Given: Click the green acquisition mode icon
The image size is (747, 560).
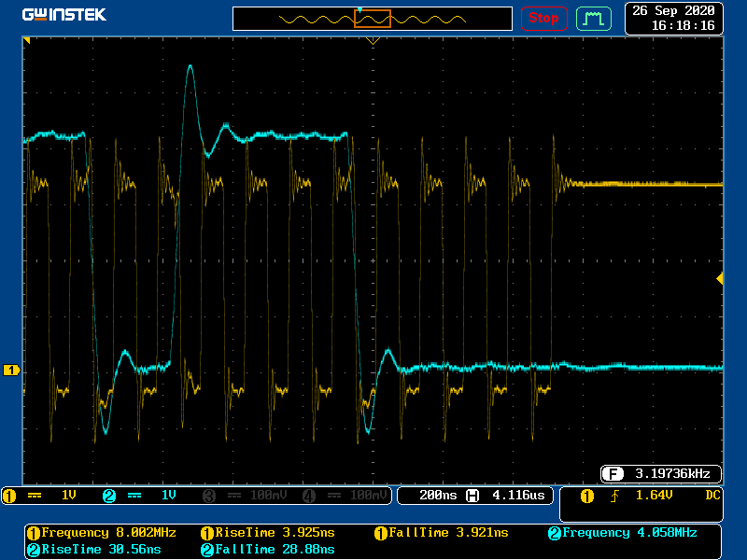Looking at the screenshot, I should 593,18.
